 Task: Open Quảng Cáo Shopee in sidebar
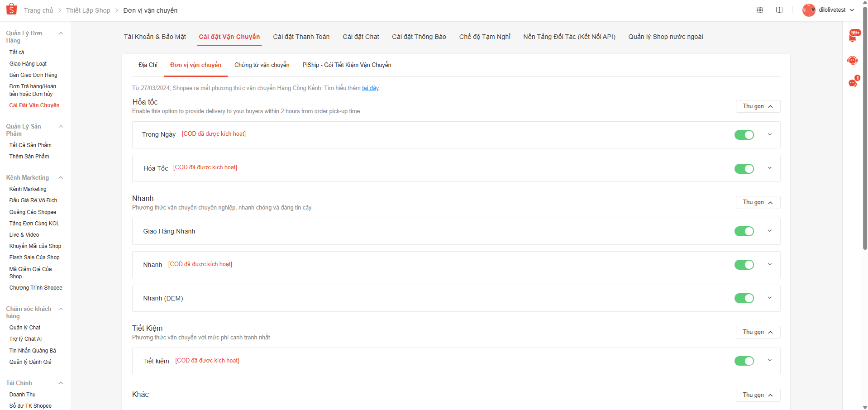33,212
